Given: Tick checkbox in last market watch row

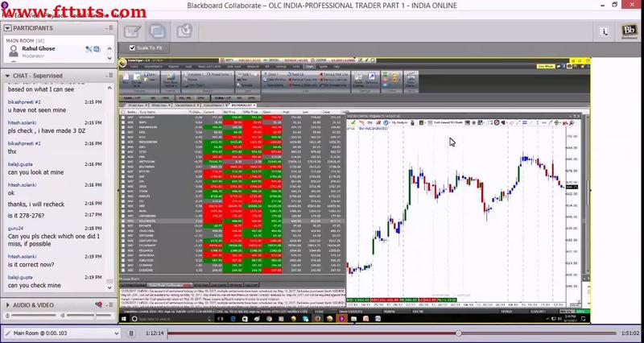Looking at the screenshot, I should point(123,271).
